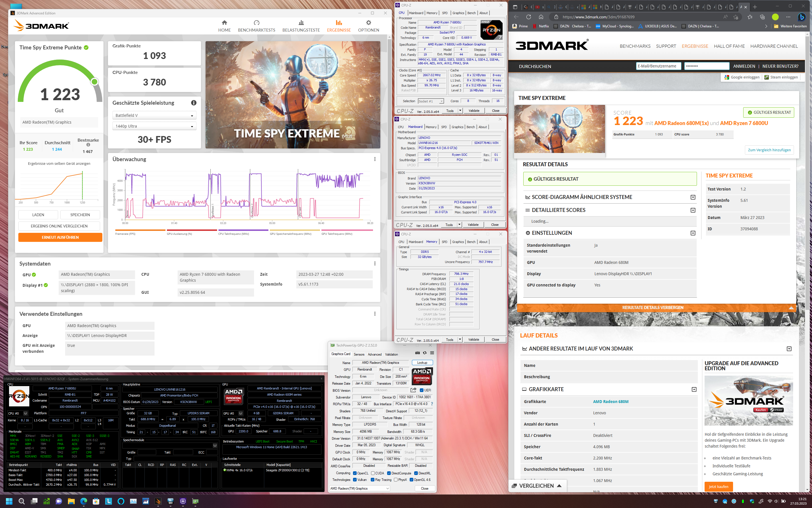Toggle the UEFI checkbox in GPU-Z
This screenshot has height=508, width=812.
(x=422, y=390)
